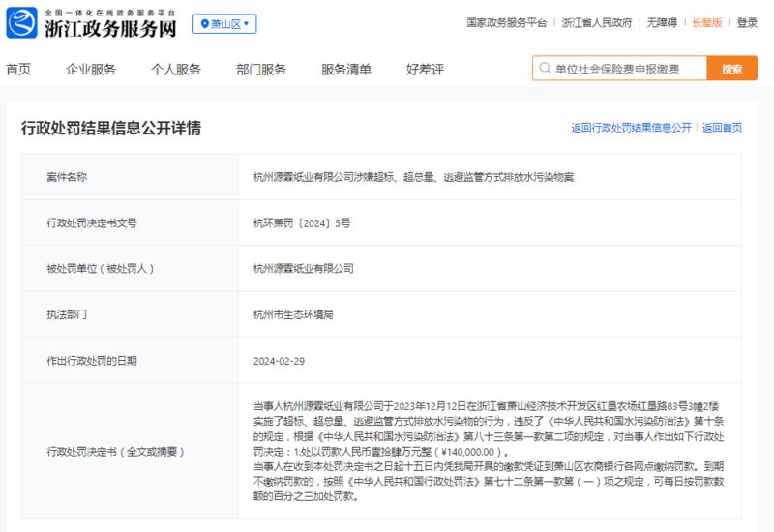Switch to the 长辈版 elder version

tap(707, 22)
